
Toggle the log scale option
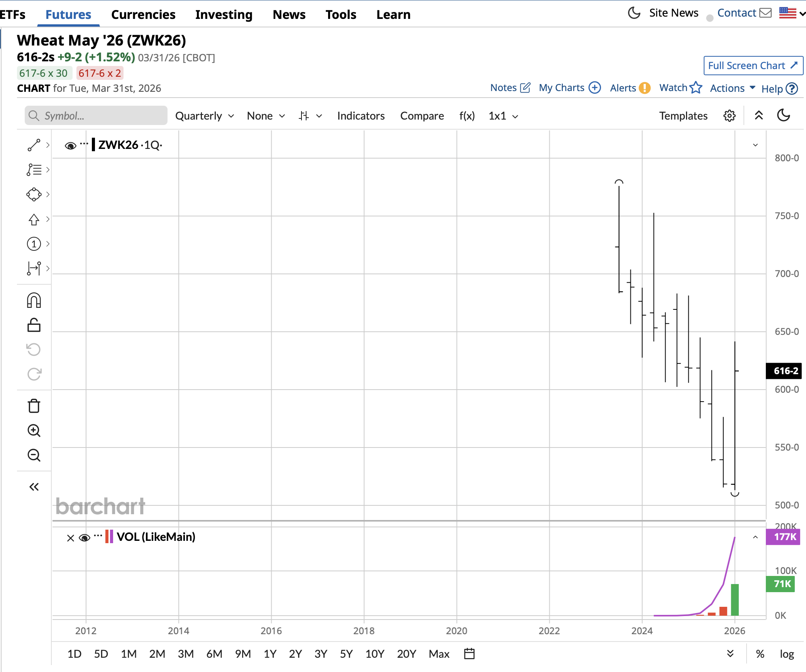click(787, 654)
